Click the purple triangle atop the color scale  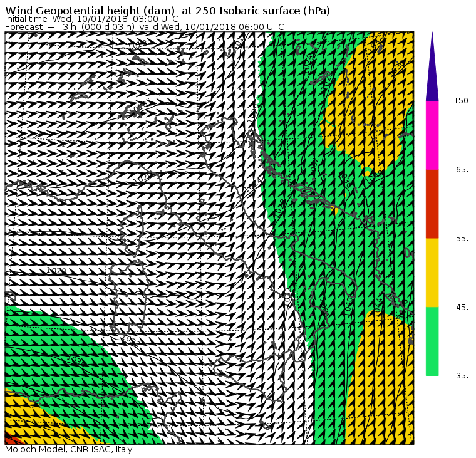coord(432,67)
